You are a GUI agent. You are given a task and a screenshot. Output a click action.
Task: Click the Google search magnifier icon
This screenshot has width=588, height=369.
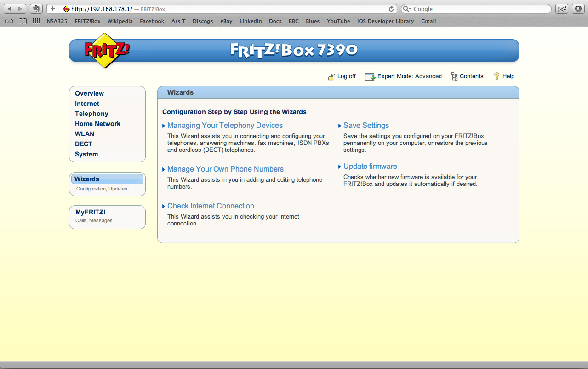[x=407, y=9]
